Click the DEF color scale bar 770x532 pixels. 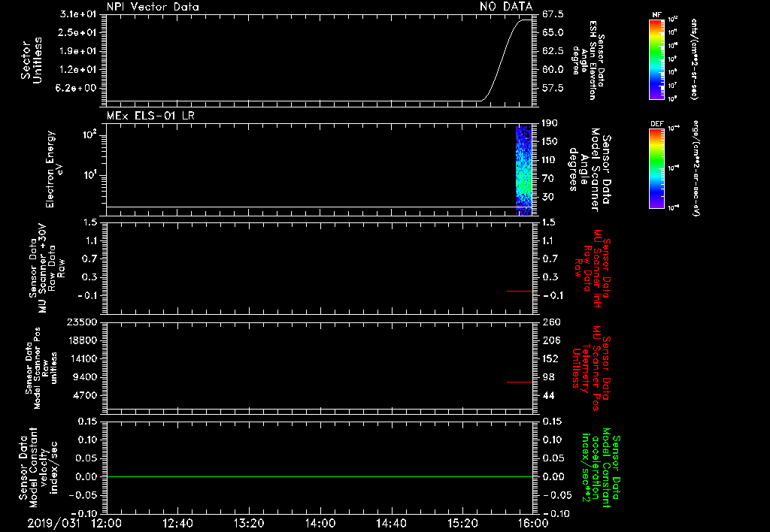[x=656, y=168]
